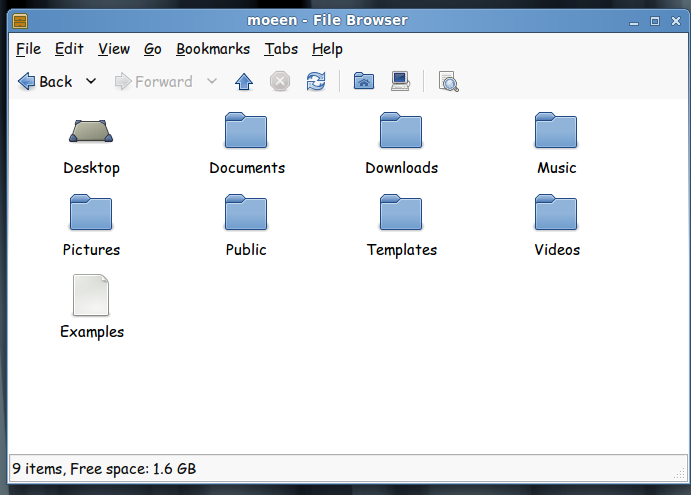Close the File Browser window
This screenshot has width=691, height=495.
pos(676,21)
